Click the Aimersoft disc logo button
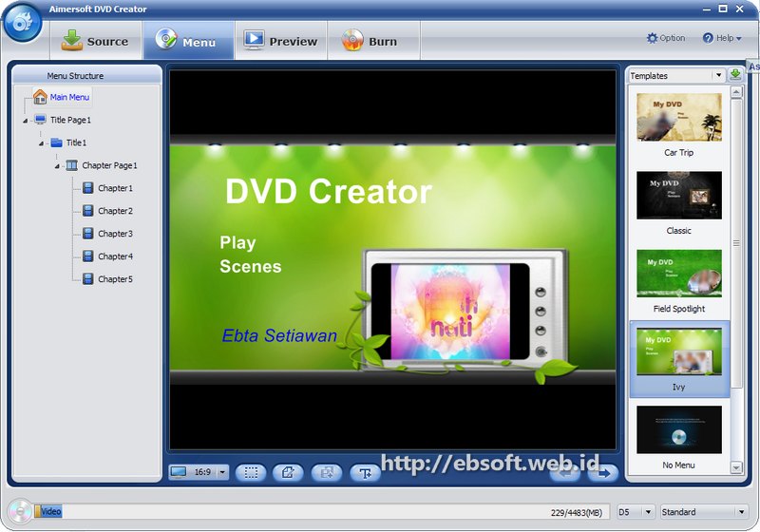Viewport: 760px width, 532px height. click(x=22, y=22)
